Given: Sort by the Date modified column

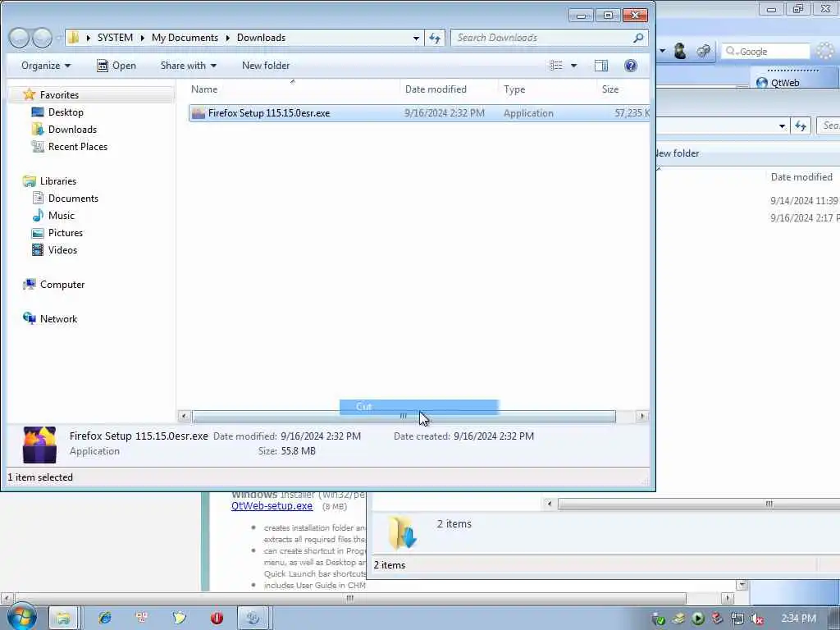Looking at the screenshot, I should click(449, 89).
